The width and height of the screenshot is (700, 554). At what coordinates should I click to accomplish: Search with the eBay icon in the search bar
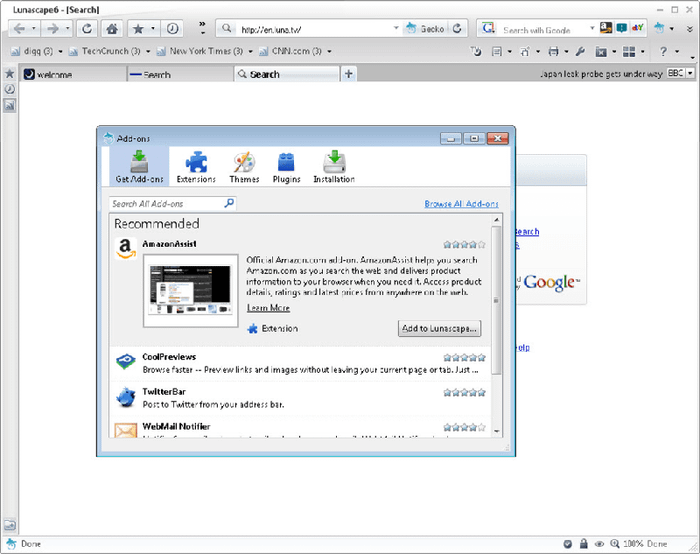pyautogui.click(x=638, y=28)
